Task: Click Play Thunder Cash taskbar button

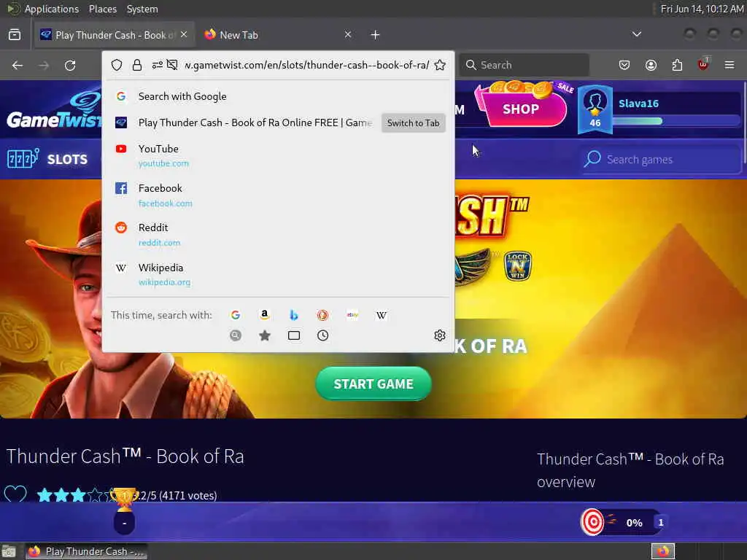Action: point(86,551)
